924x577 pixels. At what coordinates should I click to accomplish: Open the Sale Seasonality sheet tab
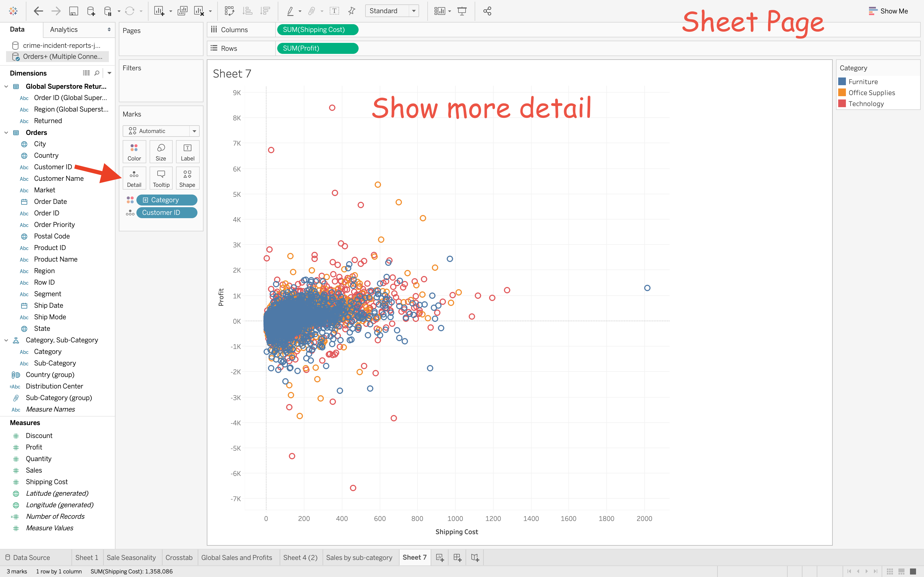coord(131,557)
